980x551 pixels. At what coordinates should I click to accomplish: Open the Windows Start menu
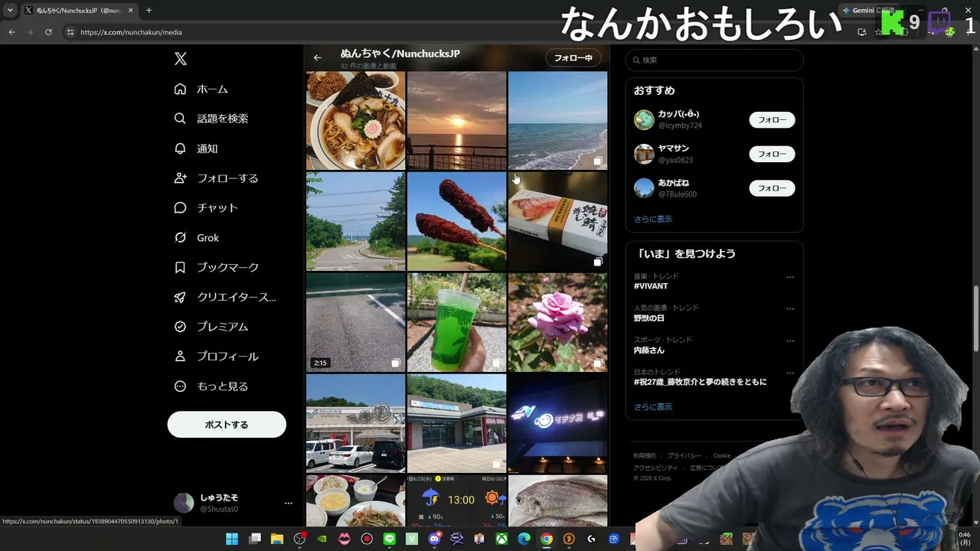click(x=232, y=539)
